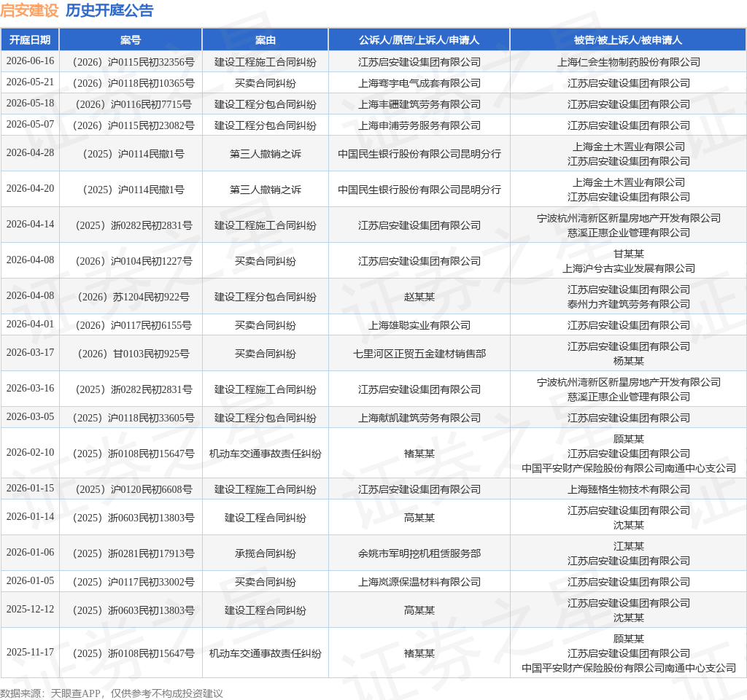Click defendant 宁波杭州湾新区新星房地产开发有限公司 in 2026-04-14 row

(x=629, y=218)
